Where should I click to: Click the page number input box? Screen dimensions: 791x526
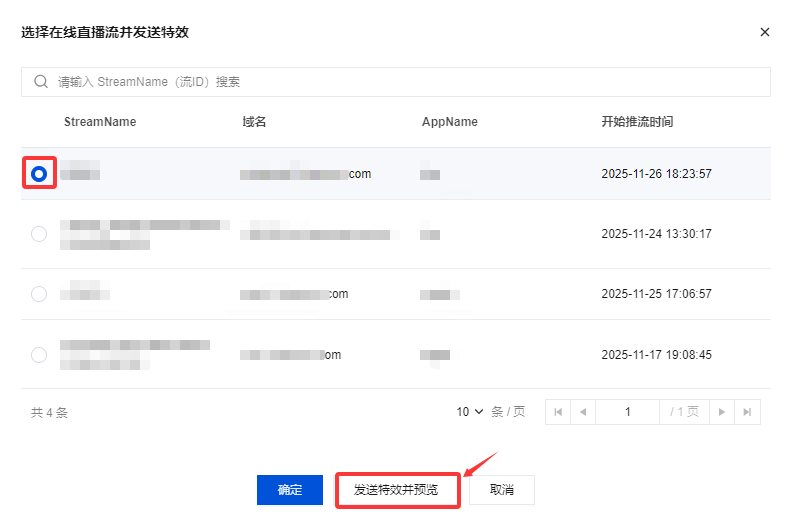click(628, 412)
